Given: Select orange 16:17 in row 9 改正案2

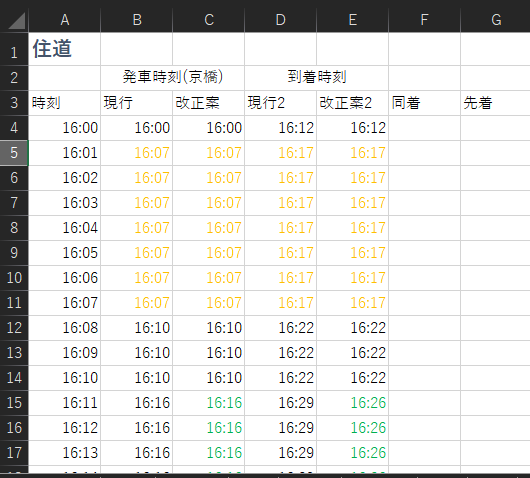Looking at the screenshot, I should coord(353,253).
